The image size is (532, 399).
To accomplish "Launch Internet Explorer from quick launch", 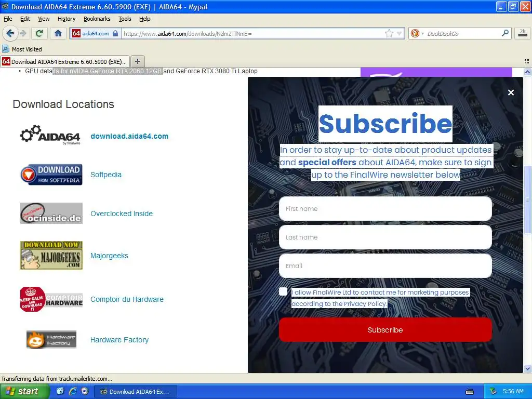I will point(73,391).
